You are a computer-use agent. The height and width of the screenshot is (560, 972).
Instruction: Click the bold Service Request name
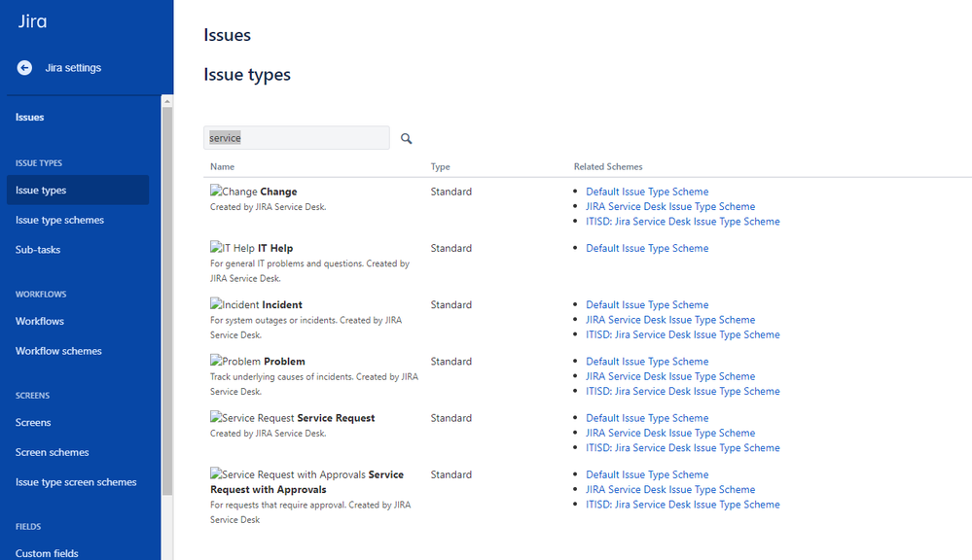click(x=336, y=418)
